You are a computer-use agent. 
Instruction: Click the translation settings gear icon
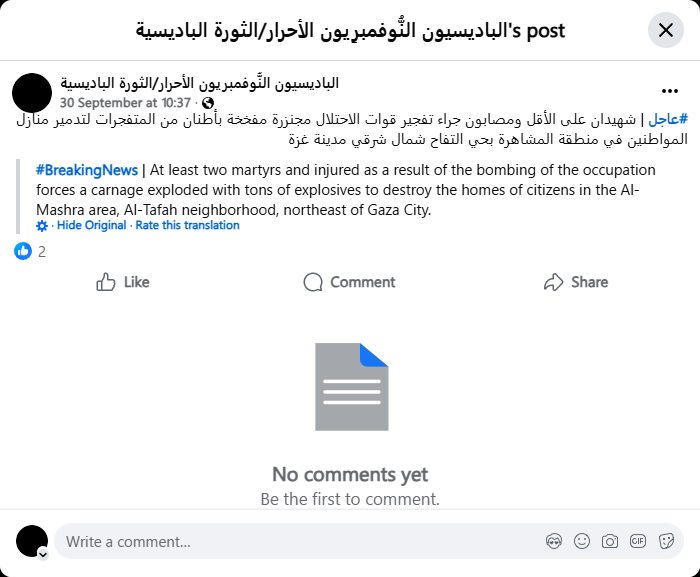click(x=42, y=226)
